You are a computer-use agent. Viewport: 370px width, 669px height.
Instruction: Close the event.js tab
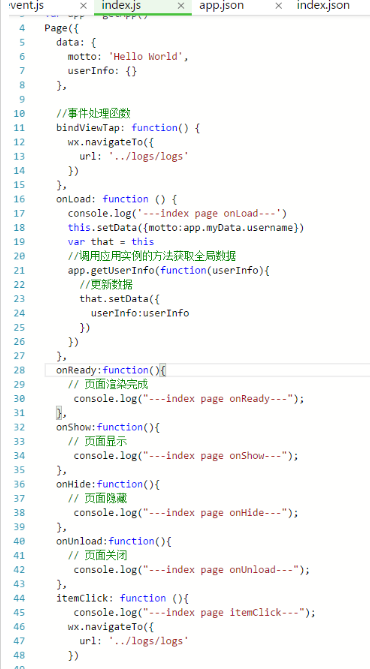84,6
